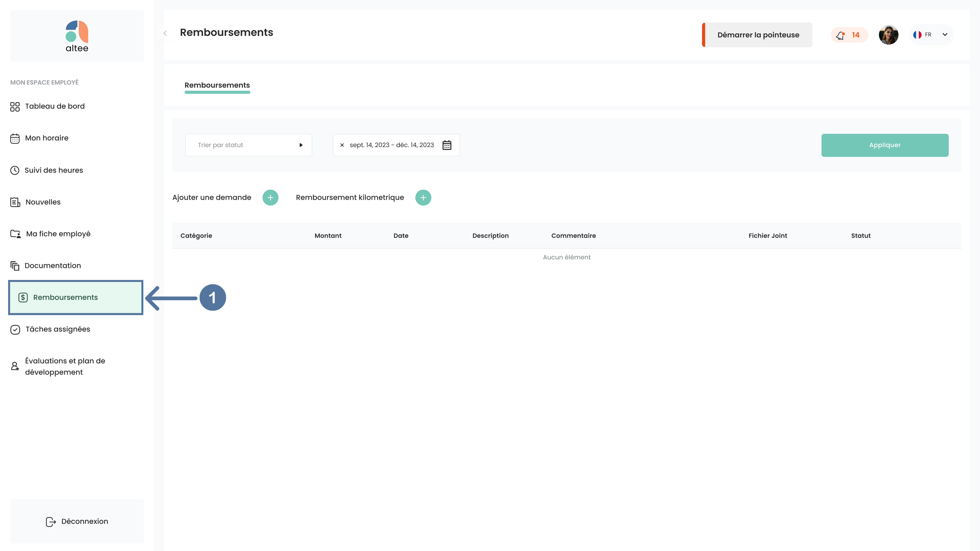Screen dimensions: 980x551
Task: Open Tâches assignées
Action: click(58, 329)
